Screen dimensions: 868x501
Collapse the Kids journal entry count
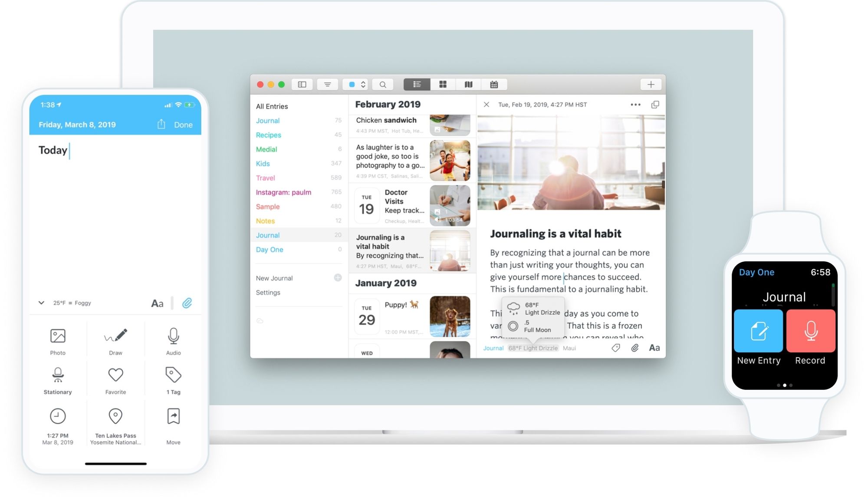point(335,163)
